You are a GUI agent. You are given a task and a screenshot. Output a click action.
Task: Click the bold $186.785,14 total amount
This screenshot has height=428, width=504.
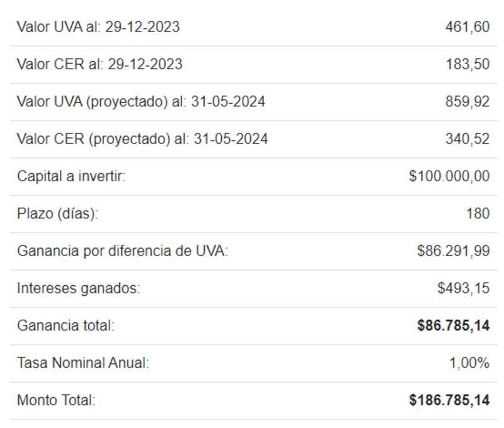449,400
